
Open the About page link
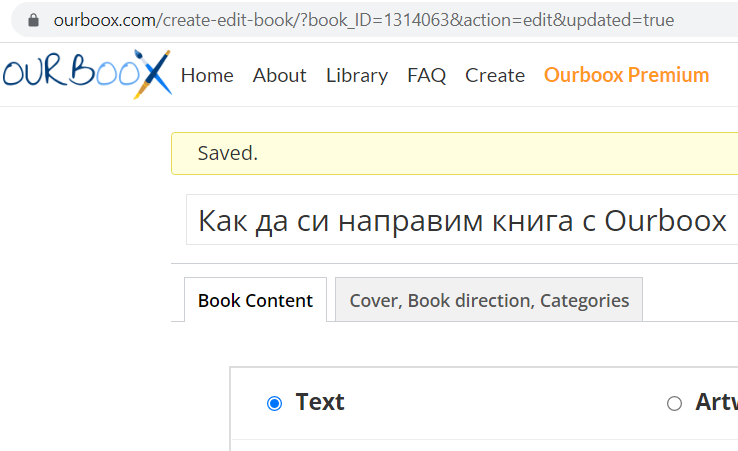pyautogui.click(x=279, y=75)
